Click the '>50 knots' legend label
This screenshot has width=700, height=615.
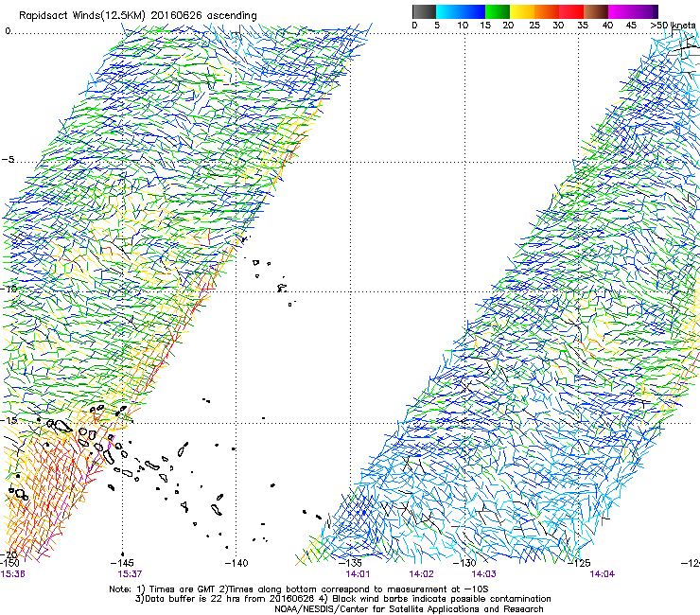click(x=673, y=26)
